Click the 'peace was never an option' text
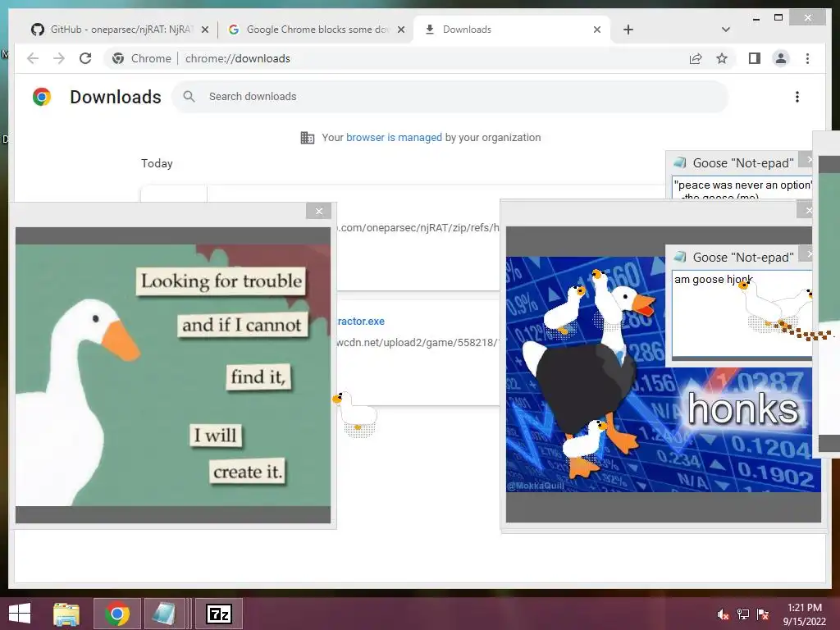Image resolution: width=840 pixels, height=630 pixels. click(x=743, y=185)
